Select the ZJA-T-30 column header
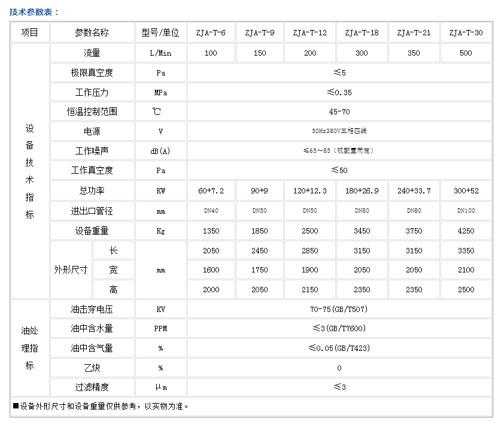The image size is (504, 430). (466, 33)
